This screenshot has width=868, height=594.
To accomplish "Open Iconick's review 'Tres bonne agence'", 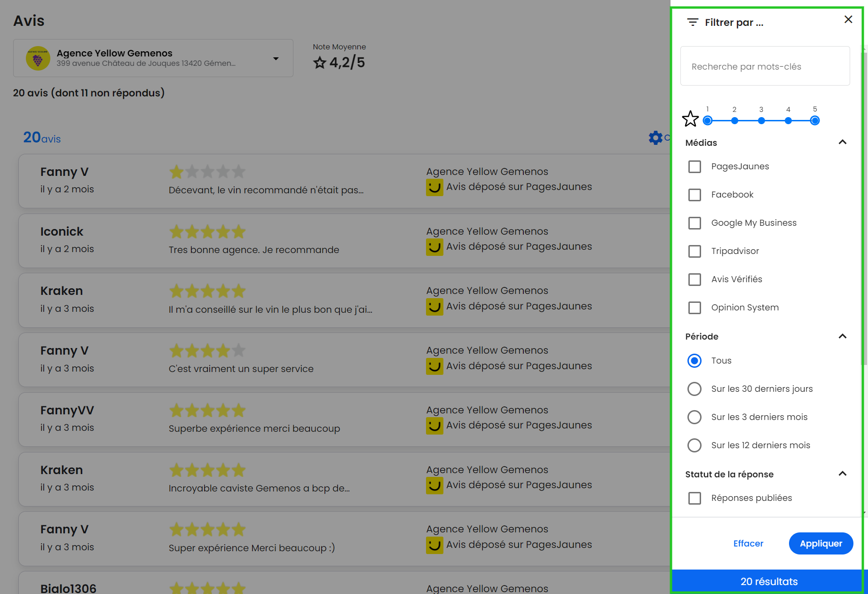I will click(254, 250).
